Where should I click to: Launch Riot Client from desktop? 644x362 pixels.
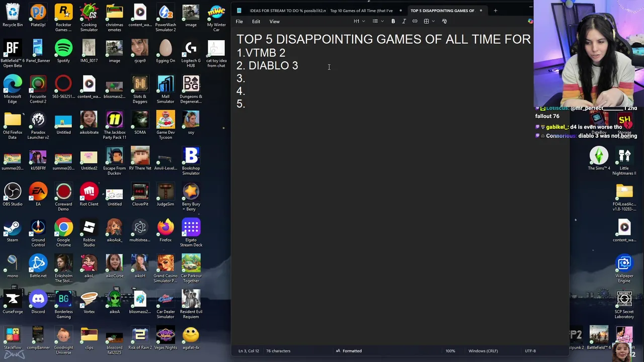(89, 195)
